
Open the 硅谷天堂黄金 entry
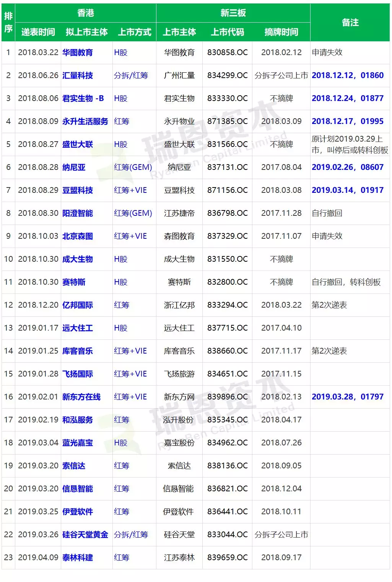(x=85, y=535)
